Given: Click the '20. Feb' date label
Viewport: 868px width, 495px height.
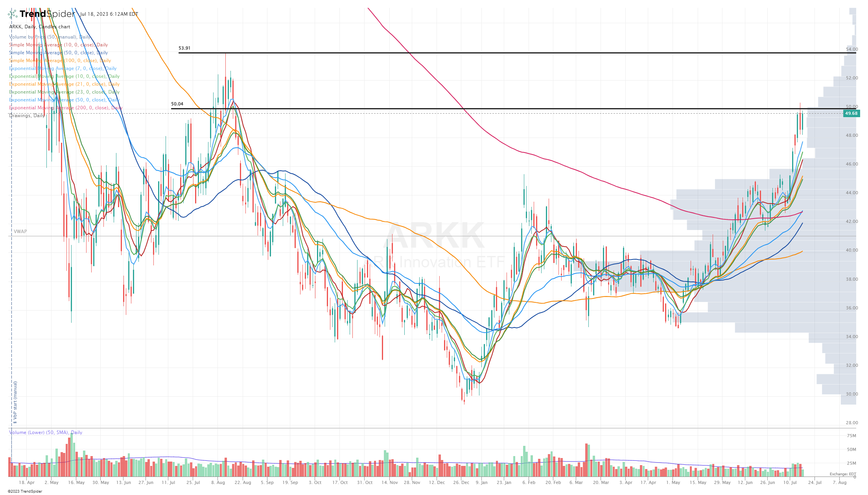Looking at the screenshot, I should [x=553, y=483].
